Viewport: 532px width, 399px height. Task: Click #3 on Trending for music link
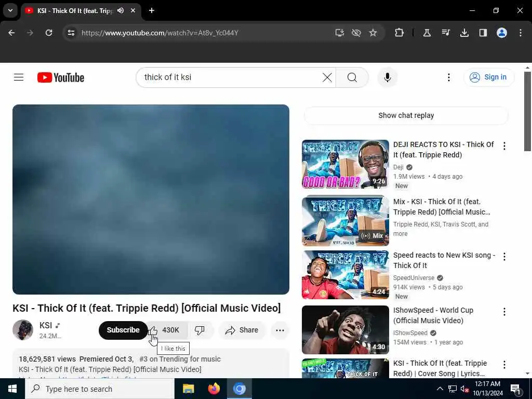coord(180,359)
